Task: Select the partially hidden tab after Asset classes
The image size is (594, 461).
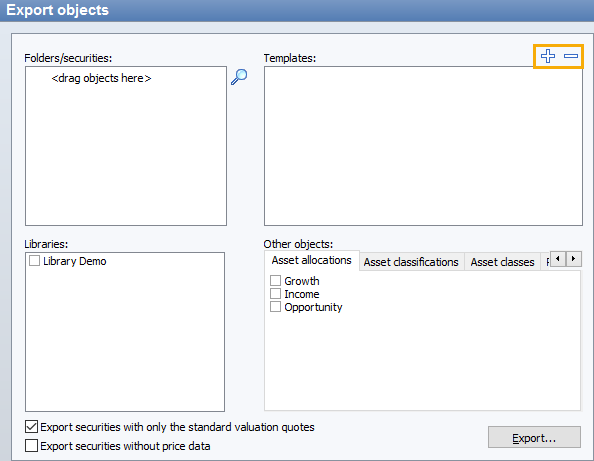Action: [x=546, y=262]
